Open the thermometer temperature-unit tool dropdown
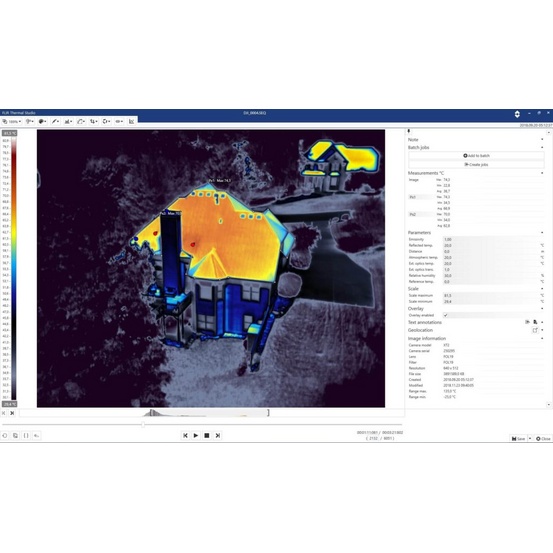The width and height of the screenshot is (553, 553). coord(30,121)
